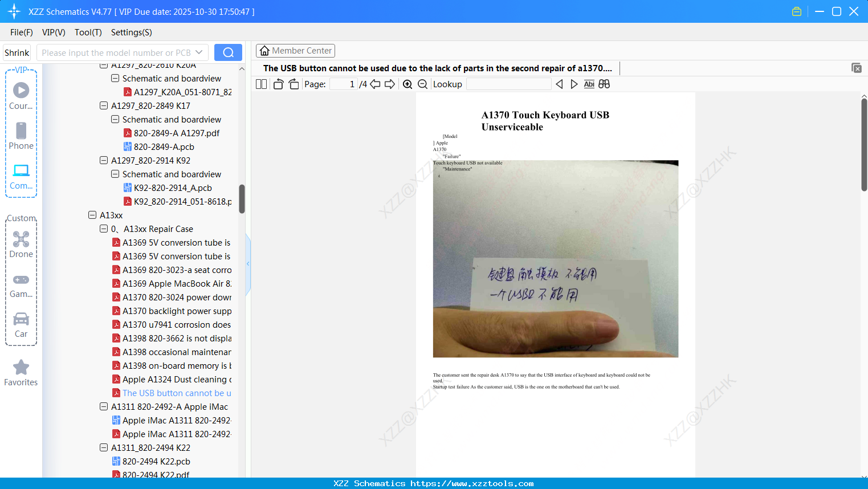Open the Member Center
Screen dimensions: 868x489
click(x=295, y=51)
